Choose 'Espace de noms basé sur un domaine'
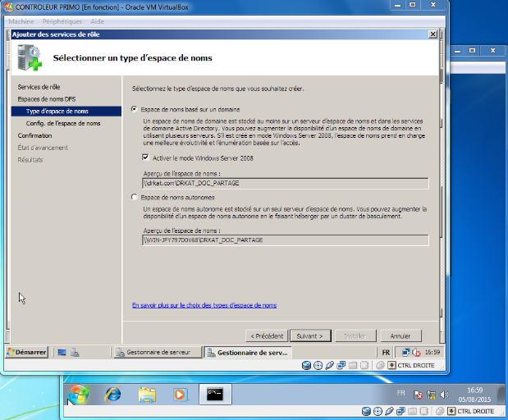The width and height of the screenshot is (508, 420). point(134,109)
